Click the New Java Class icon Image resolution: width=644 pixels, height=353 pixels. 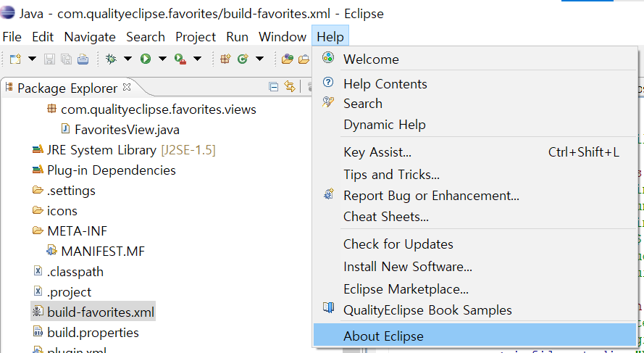tap(243, 59)
